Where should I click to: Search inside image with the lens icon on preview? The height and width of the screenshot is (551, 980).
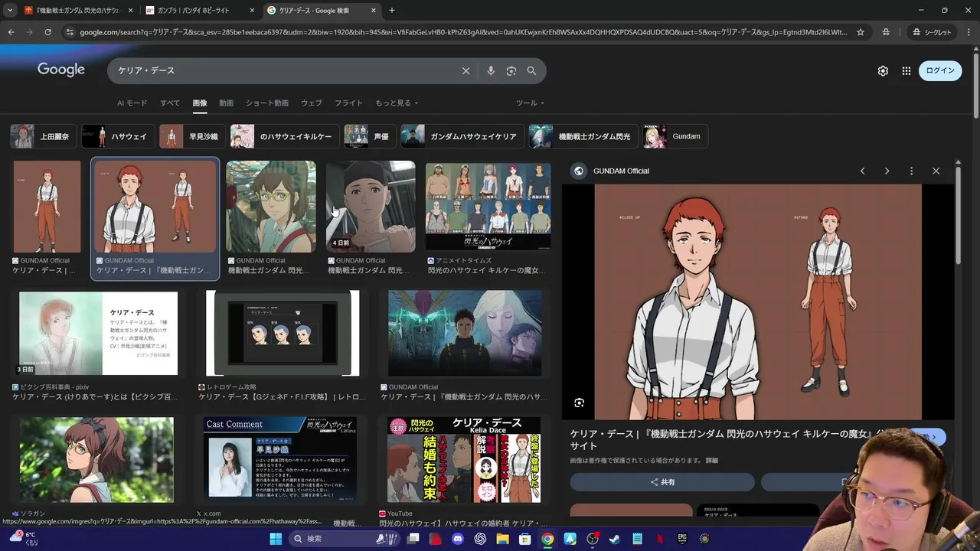click(x=580, y=403)
